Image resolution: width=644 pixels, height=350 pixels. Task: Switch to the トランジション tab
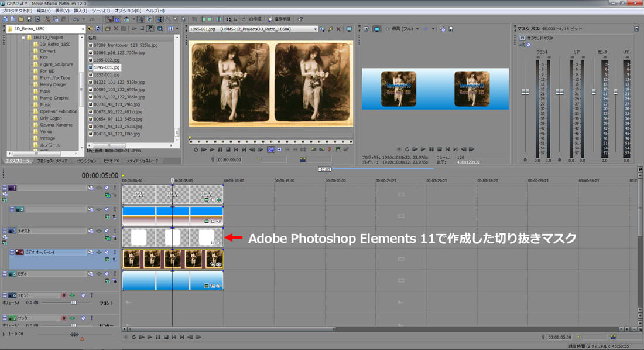click(x=86, y=161)
